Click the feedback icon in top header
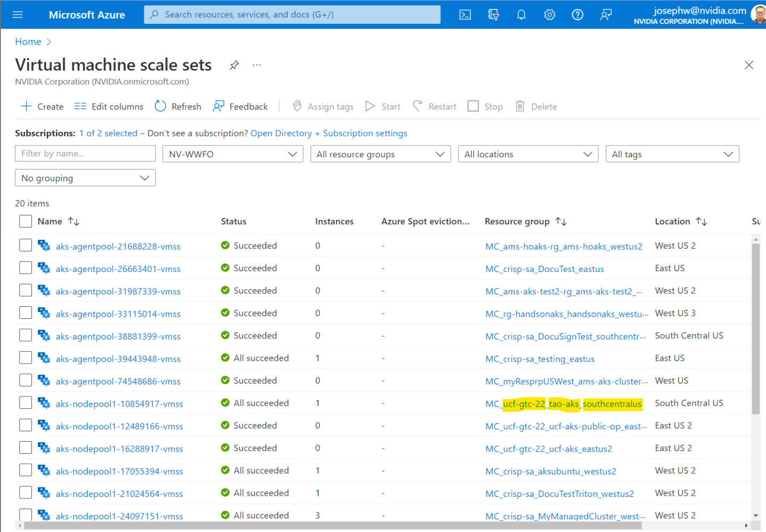The image size is (766, 532). point(605,15)
